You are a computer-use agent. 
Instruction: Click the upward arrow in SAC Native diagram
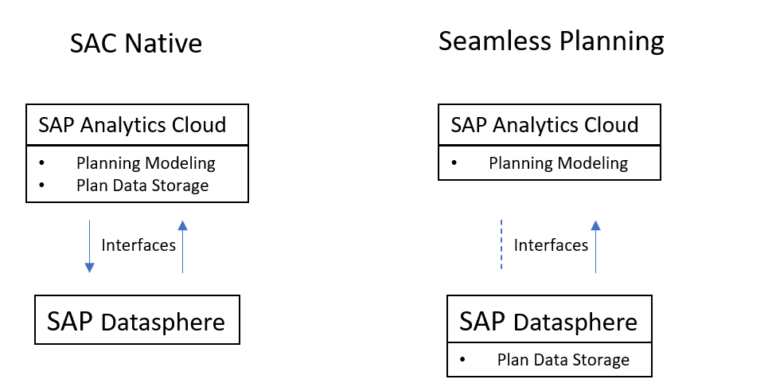pyautogui.click(x=183, y=246)
